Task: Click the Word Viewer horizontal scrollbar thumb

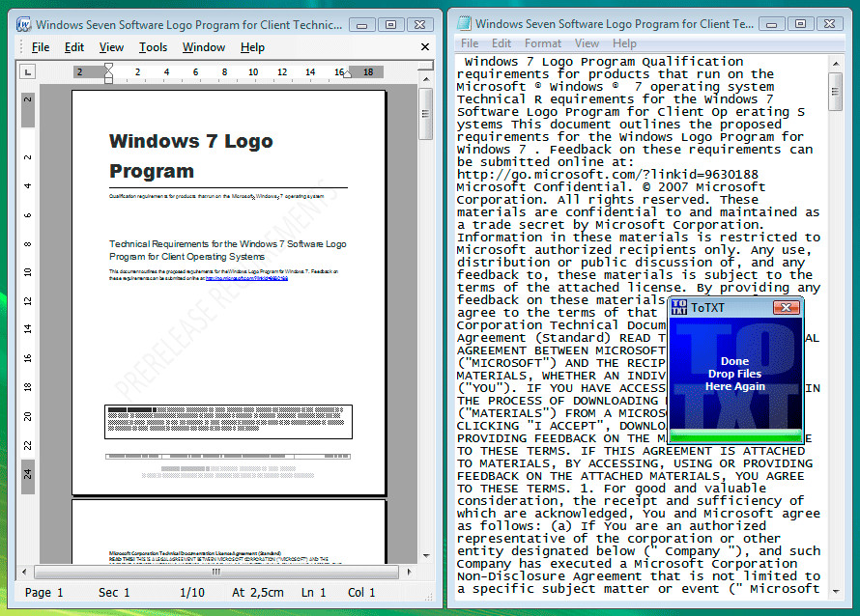Action: click(216, 572)
